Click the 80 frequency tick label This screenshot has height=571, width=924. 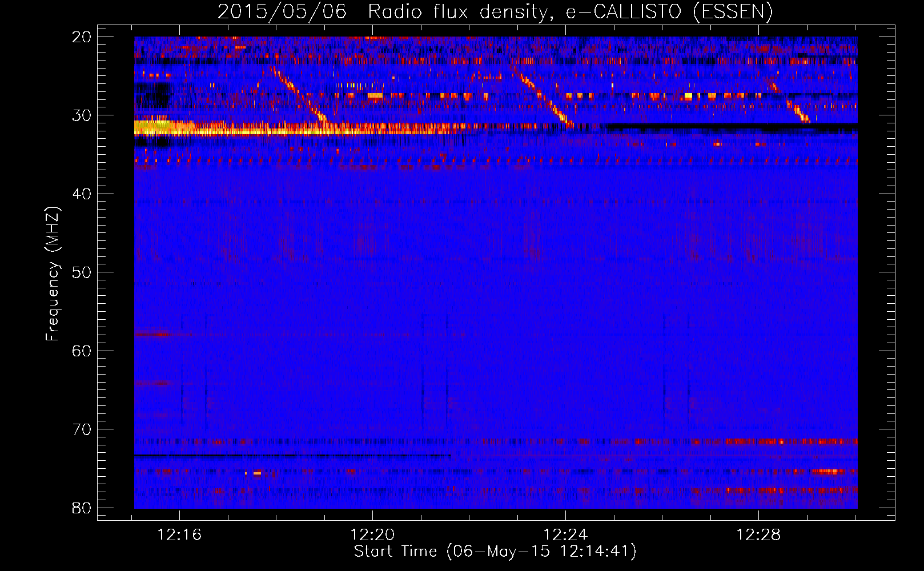click(x=82, y=508)
